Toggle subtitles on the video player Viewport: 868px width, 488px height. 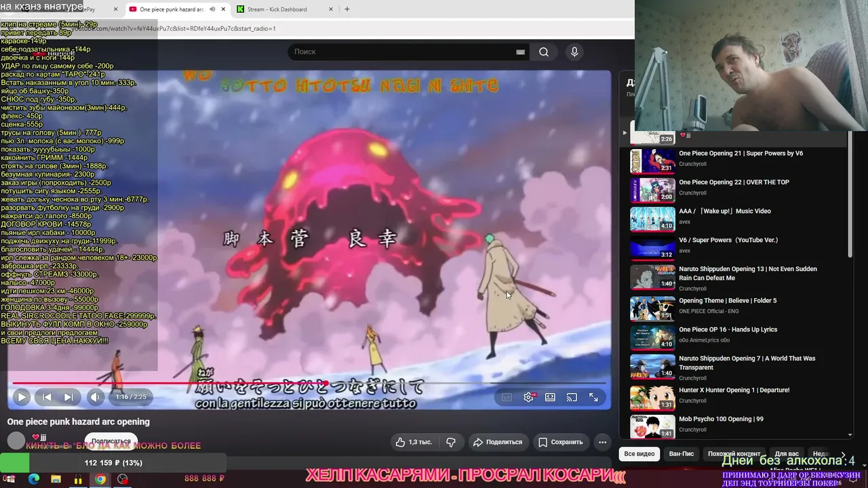point(507,397)
